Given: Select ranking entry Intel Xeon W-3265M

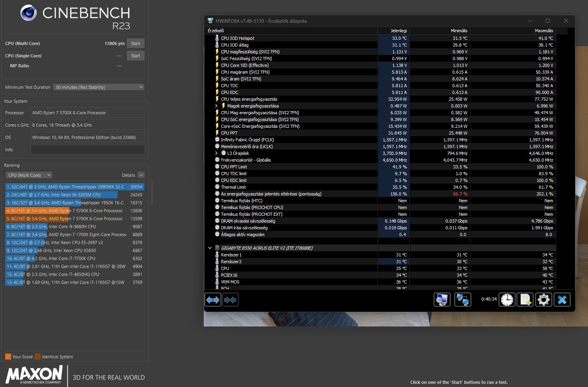Looking at the screenshot, I should (x=75, y=195).
